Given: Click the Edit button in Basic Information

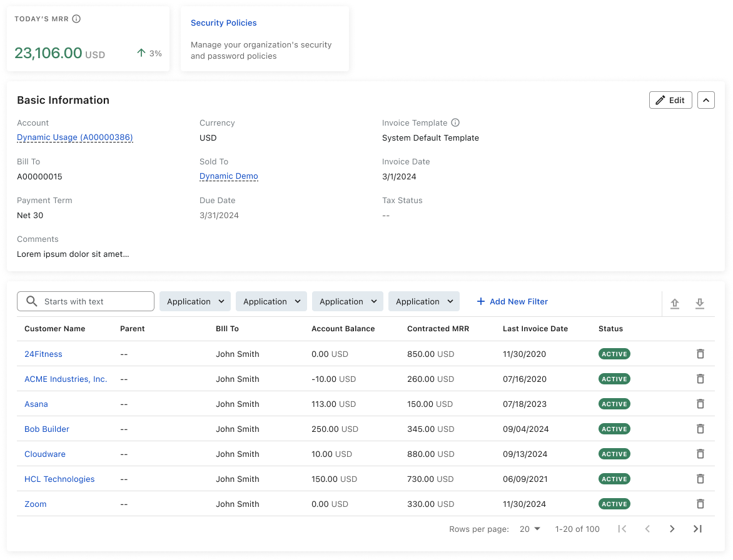Looking at the screenshot, I should (x=670, y=100).
